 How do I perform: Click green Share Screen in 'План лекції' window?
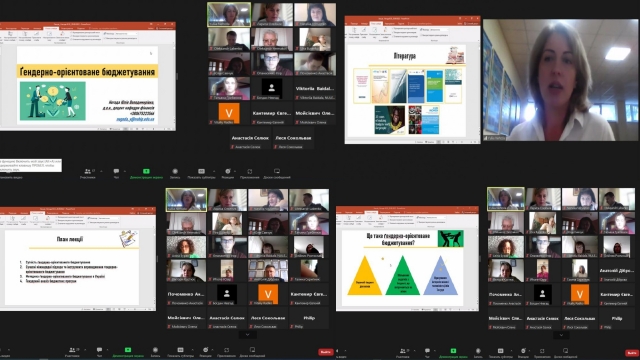128,352
